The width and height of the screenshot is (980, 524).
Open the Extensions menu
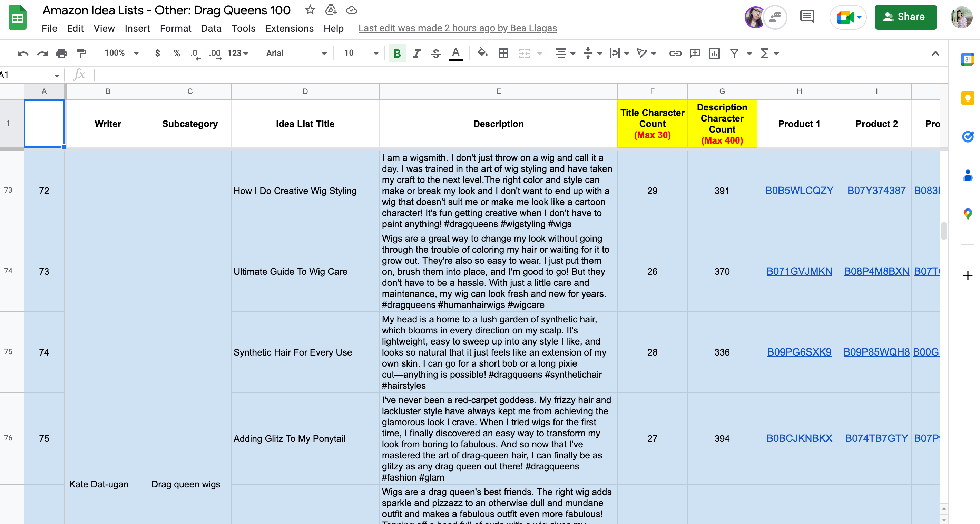(290, 29)
